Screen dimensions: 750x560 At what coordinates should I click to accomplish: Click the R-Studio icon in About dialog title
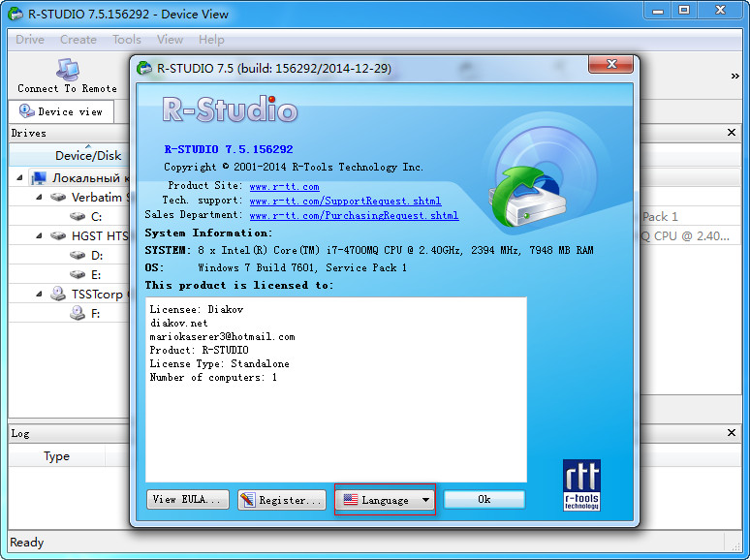(144, 68)
